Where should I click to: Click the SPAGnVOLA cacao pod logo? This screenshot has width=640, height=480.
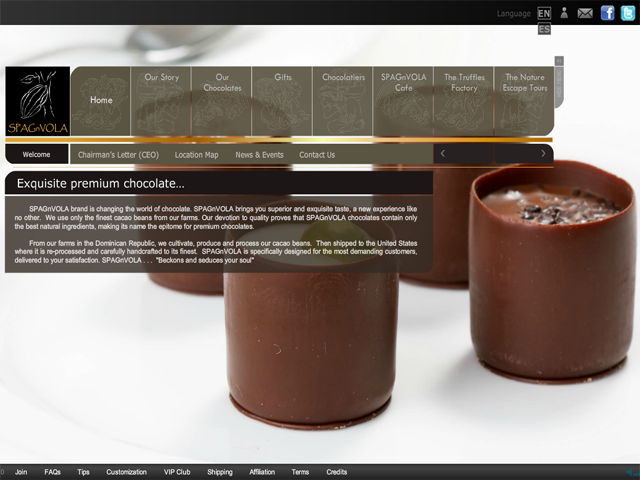38,101
